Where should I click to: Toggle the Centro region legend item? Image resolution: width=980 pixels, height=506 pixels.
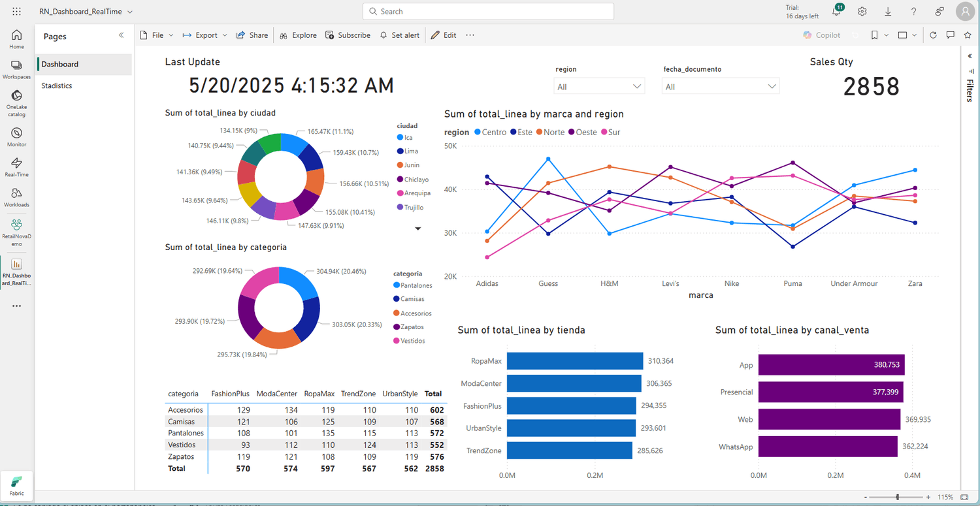point(489,132)
